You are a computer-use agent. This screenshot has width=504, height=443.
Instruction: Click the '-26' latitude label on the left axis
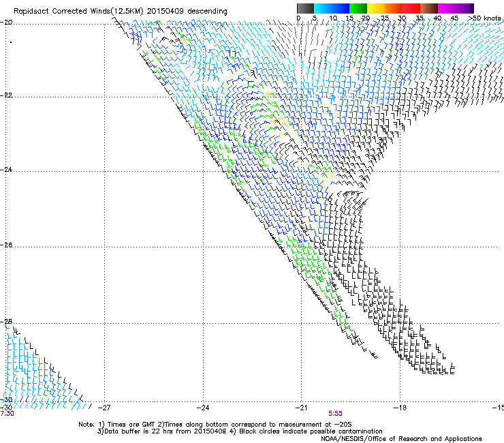point(6,245)
